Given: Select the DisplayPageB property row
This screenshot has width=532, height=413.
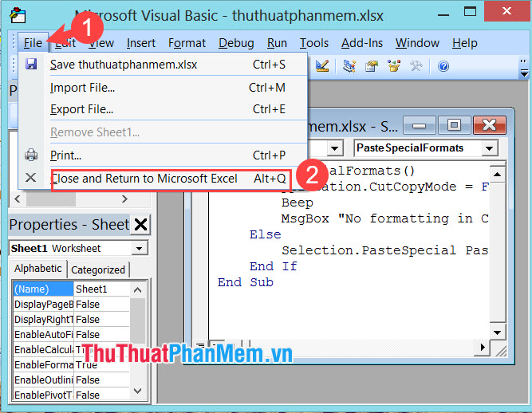Looking at the screenshot, I should click(43, 304).
